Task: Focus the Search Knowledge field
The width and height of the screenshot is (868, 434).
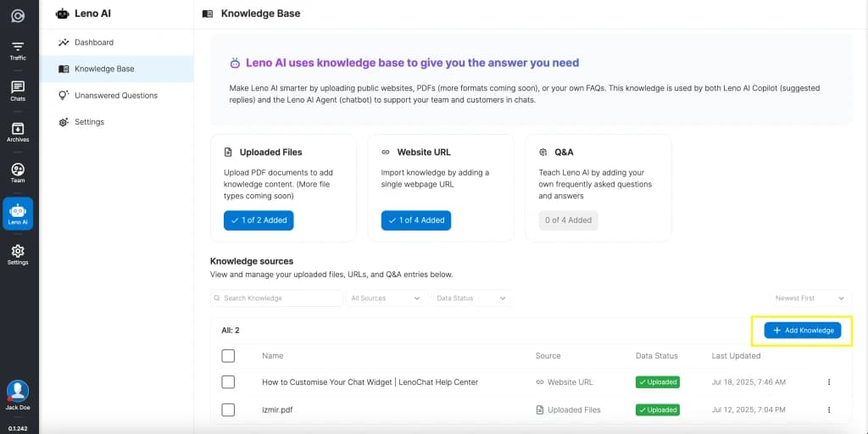Action: click(x=277, y=298)
